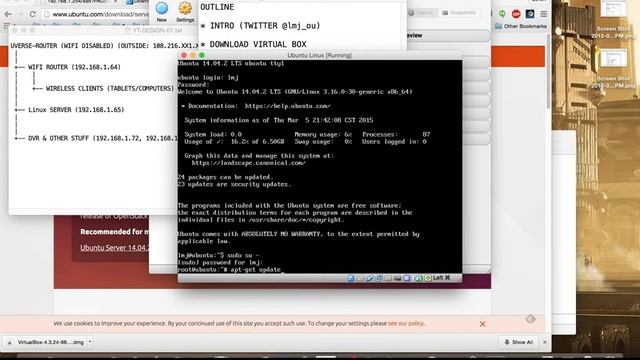
Task: Click the ubuntu.com address bar
Action: click(x=96, y=14)
